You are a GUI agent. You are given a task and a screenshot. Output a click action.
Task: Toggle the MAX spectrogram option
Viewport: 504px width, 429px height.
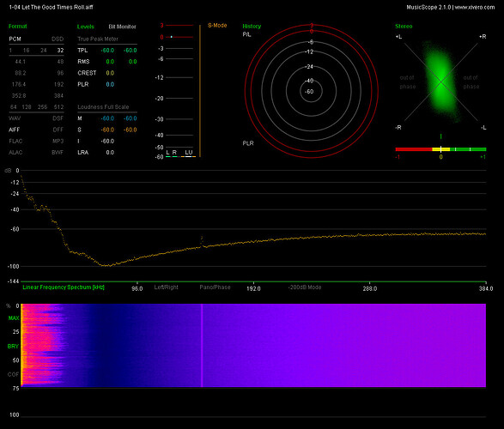click(14, 318)
